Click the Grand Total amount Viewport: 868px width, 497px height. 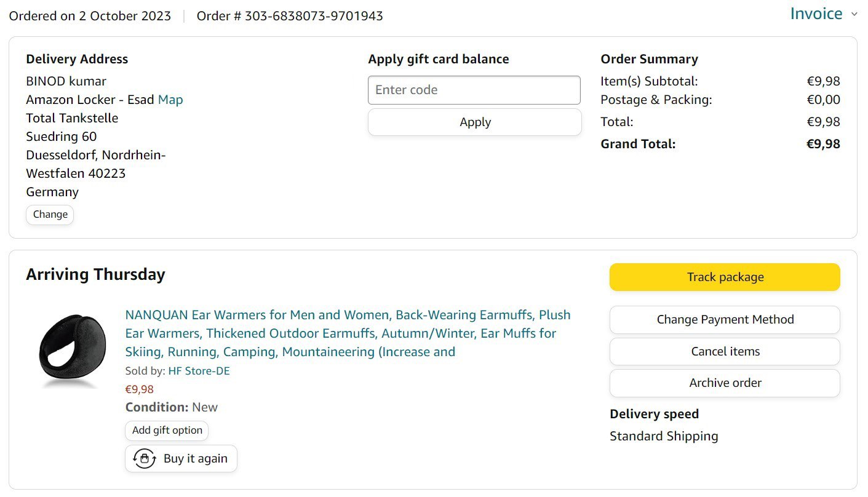pyautogui.click(x=823, y=145)
